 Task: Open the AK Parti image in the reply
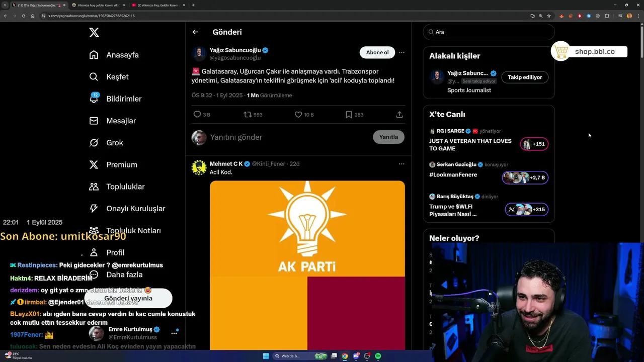click(x=307, y=265)
